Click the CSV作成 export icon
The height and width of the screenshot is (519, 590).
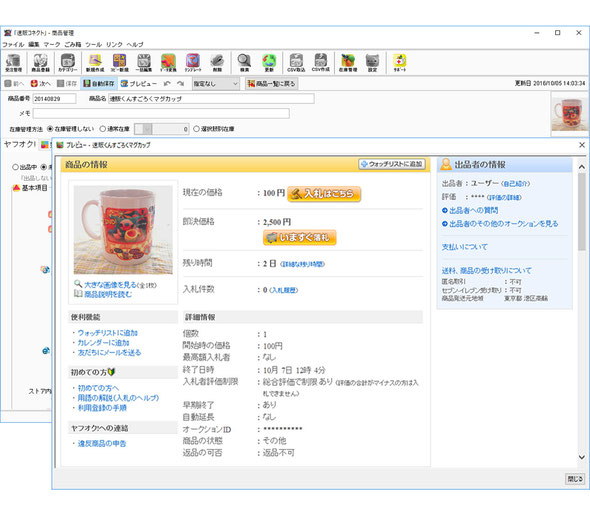click(x=321, y=63)
